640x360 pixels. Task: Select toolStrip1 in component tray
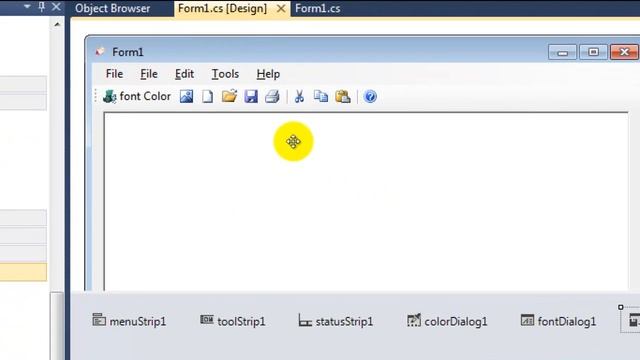pyautogui.click(x=233, y=321)
